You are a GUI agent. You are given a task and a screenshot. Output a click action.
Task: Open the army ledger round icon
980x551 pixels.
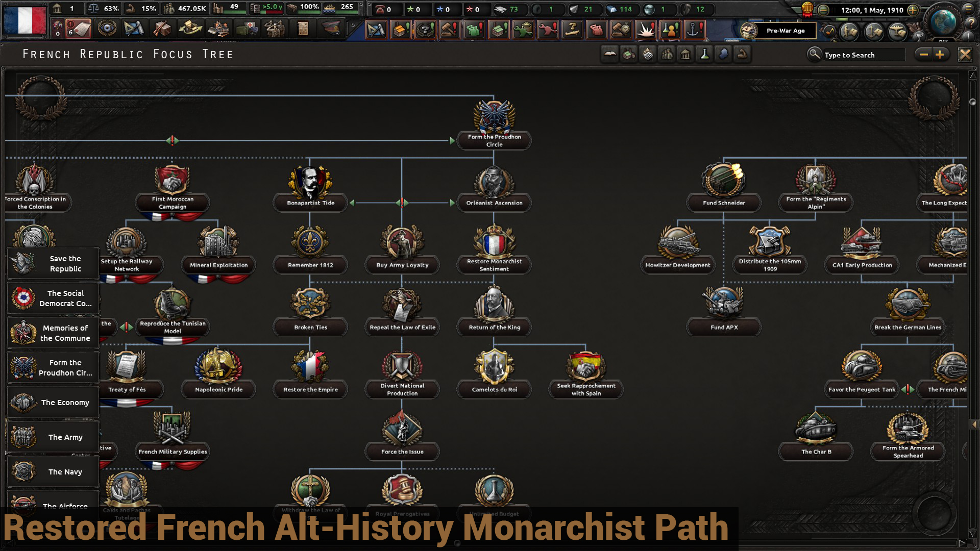pyautogui.click(x=849, y=32)
